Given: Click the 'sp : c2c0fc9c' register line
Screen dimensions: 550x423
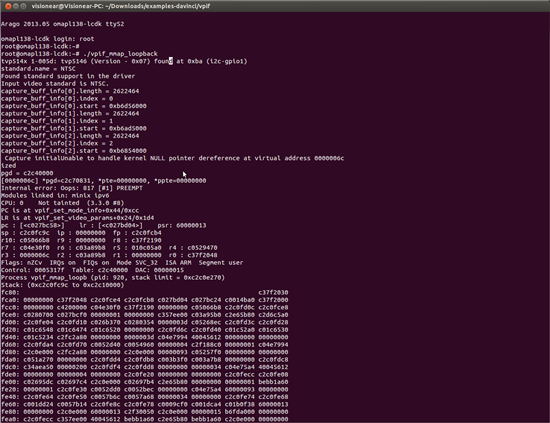Looking at the screenshot, I should 81,233.
